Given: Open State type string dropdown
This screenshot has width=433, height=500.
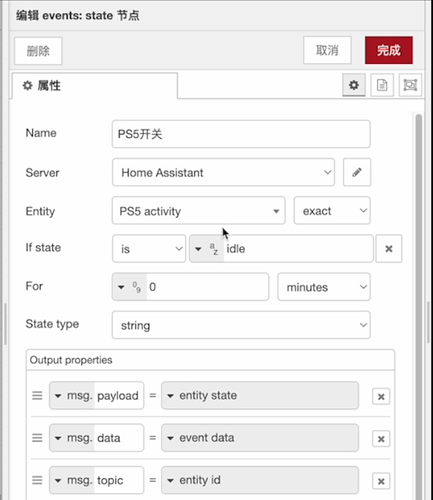Looking at the screenshot, I should pyautogui.click(x=241, y=325).
